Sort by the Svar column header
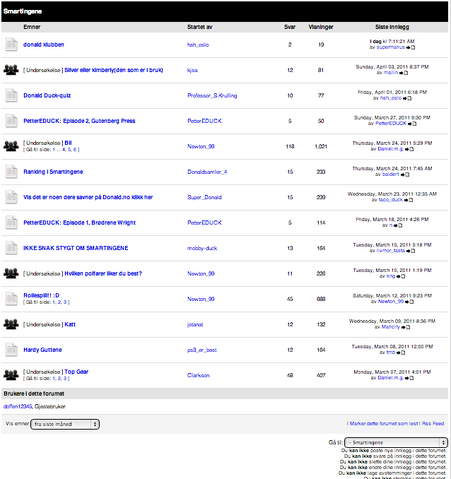The image size is (451, 479). (x=290, y=27)
